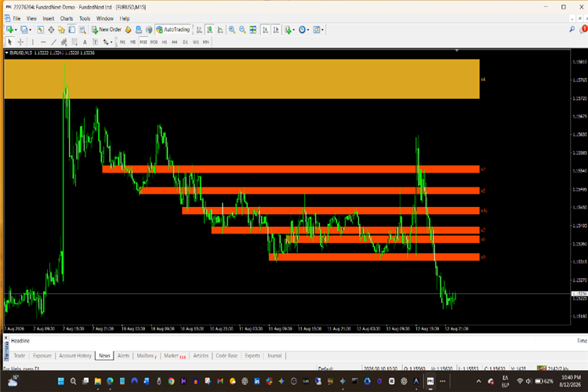Open the Windows Start button
588x392 pixels.
(x=60, y=381)
